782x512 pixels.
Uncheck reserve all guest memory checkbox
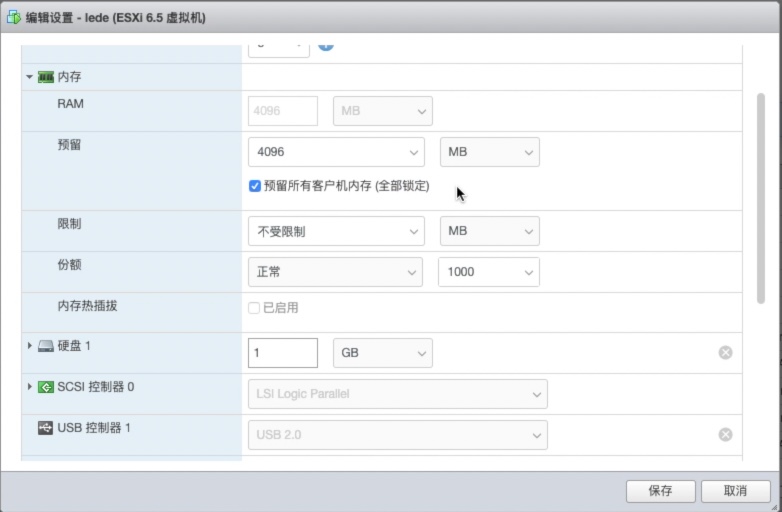click(x=255, y=186)
